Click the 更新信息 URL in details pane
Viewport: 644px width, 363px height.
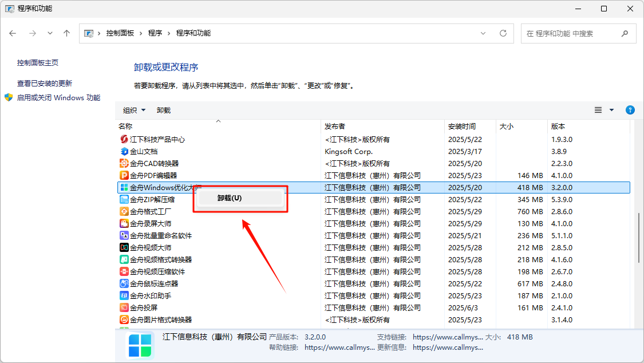coord(448,348)
